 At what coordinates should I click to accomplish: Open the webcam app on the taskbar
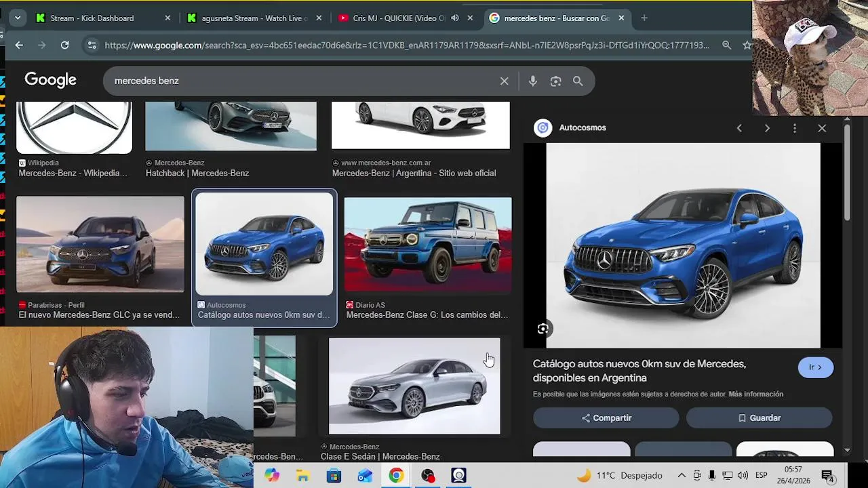pos(458,476)
